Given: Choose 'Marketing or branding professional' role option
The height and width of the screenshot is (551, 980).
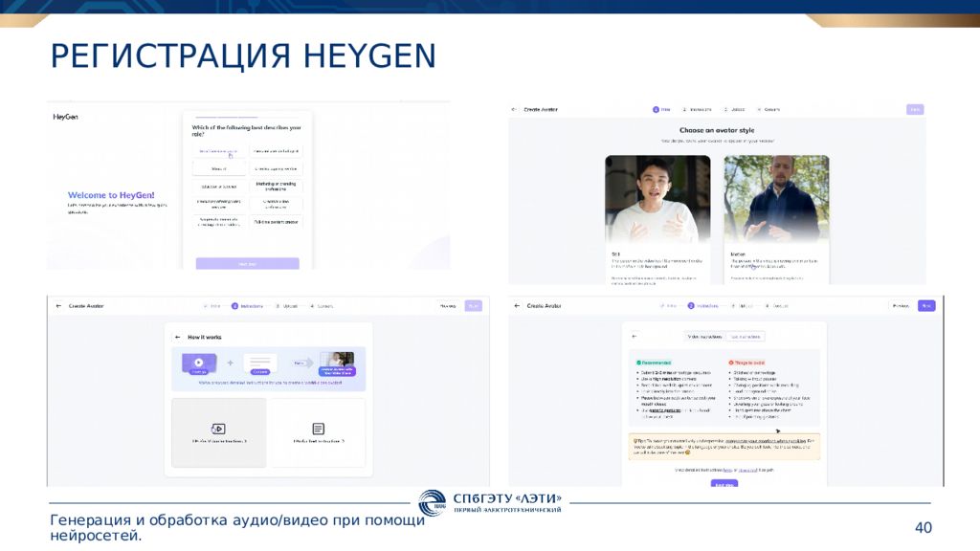Looking at the screenshot, I should (276, 187).
